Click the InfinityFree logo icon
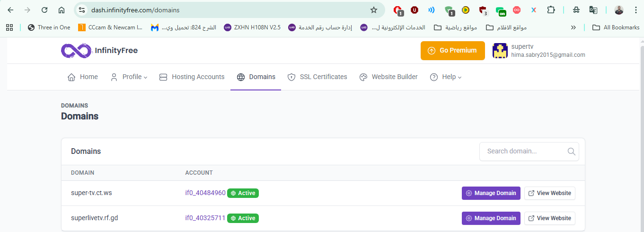This screenshot has width=644, height=232. pos(76,51)
